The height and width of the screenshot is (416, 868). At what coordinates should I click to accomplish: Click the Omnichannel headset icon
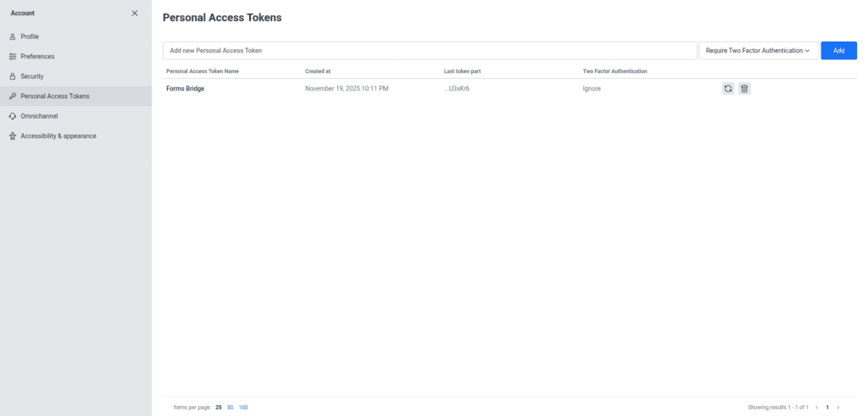point(13,116)
